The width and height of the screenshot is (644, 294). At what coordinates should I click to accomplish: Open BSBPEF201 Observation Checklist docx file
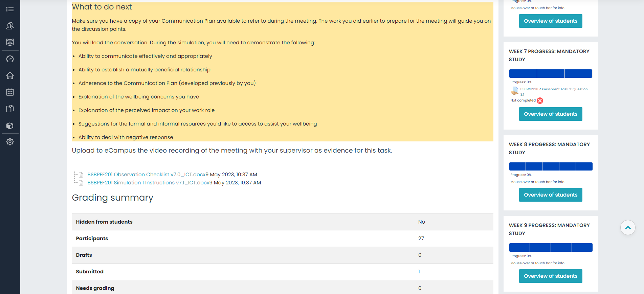pos(147,175)
